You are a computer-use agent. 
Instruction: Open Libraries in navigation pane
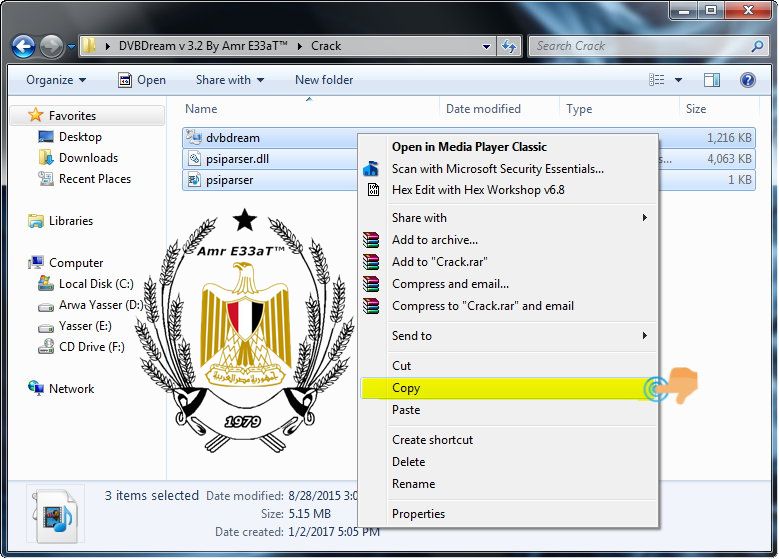(x=71, y=221)
